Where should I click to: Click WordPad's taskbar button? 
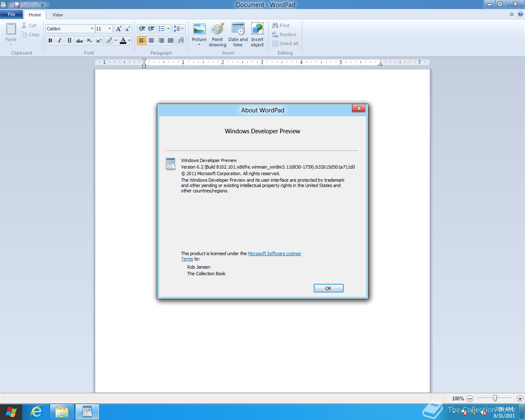87,412
